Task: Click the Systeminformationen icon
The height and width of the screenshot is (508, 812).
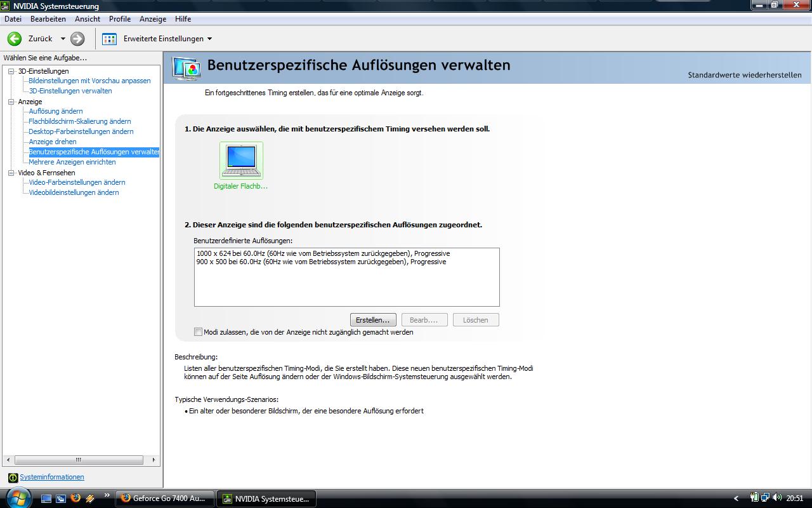Action: (13, 478)
